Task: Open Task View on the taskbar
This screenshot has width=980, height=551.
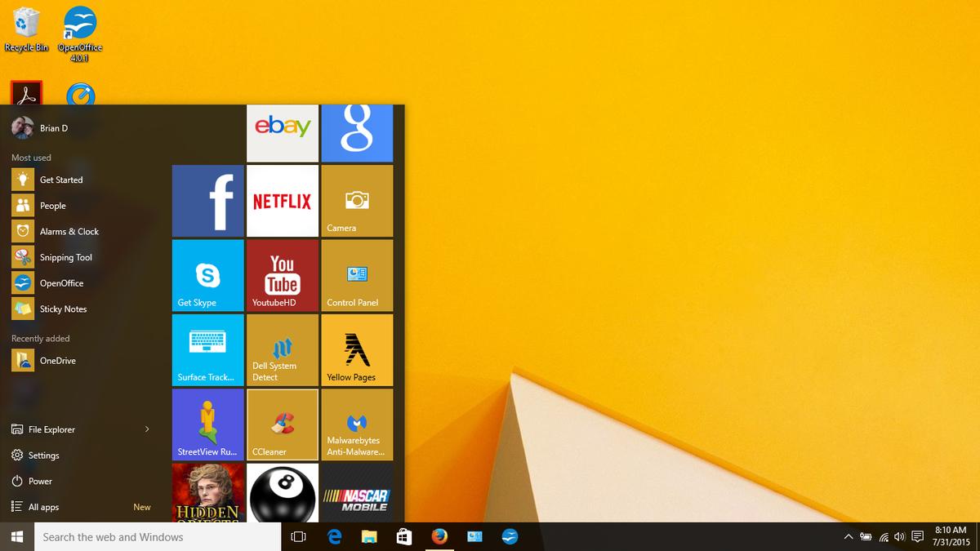Action: [x=299, y=536]
